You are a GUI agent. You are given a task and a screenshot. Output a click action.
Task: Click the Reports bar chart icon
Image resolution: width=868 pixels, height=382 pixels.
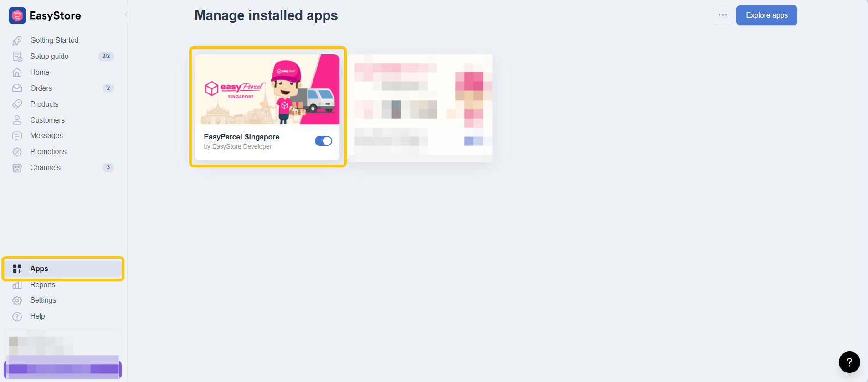(17, 285)
